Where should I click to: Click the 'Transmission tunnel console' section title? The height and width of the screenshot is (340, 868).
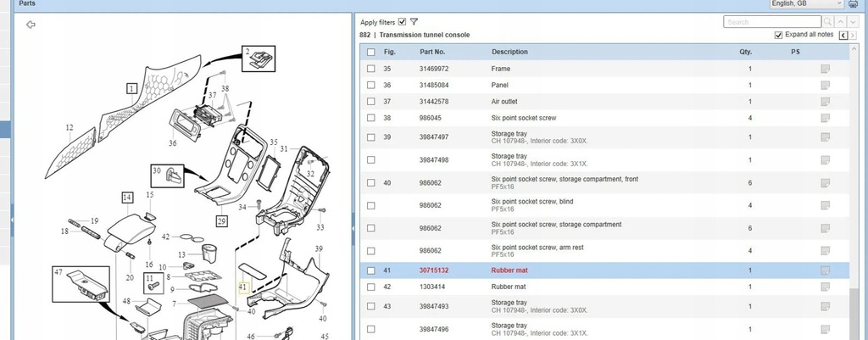point(425,35)
